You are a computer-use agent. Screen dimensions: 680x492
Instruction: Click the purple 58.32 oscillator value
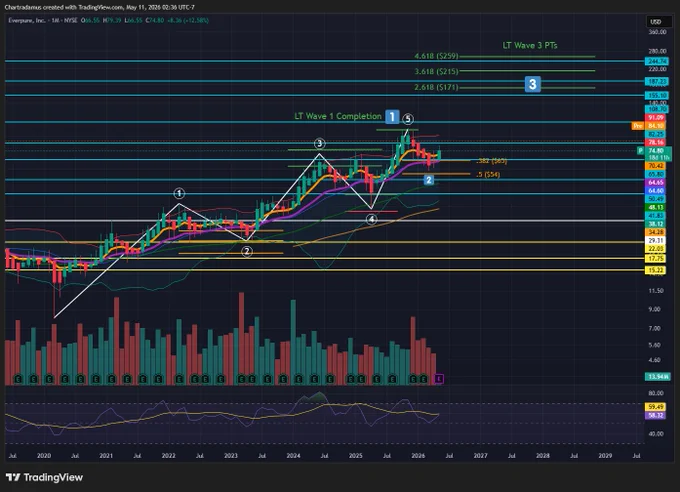(x=656, y=415)
